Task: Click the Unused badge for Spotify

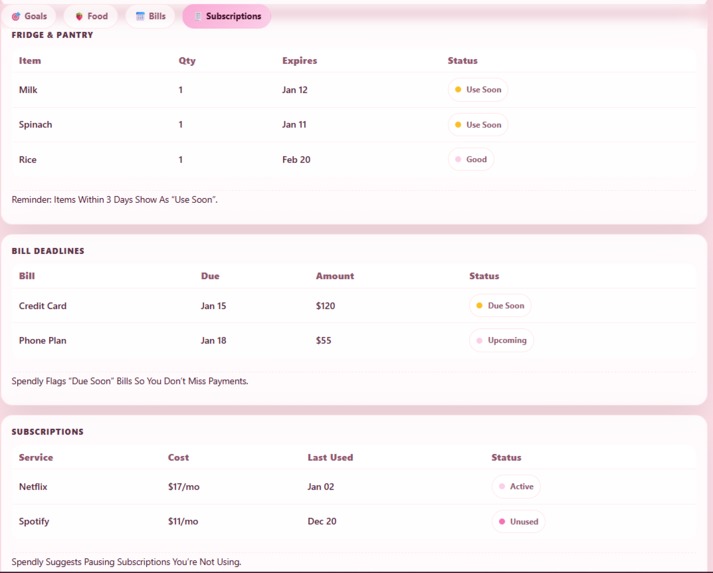Action: tap(518, 522)
